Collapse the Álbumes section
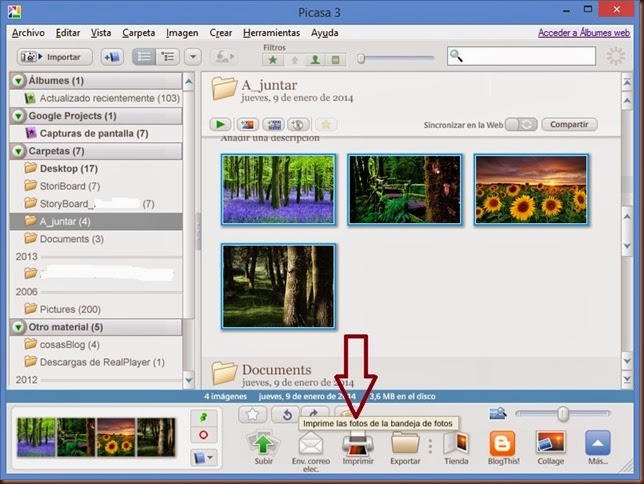 click(18, 81)
